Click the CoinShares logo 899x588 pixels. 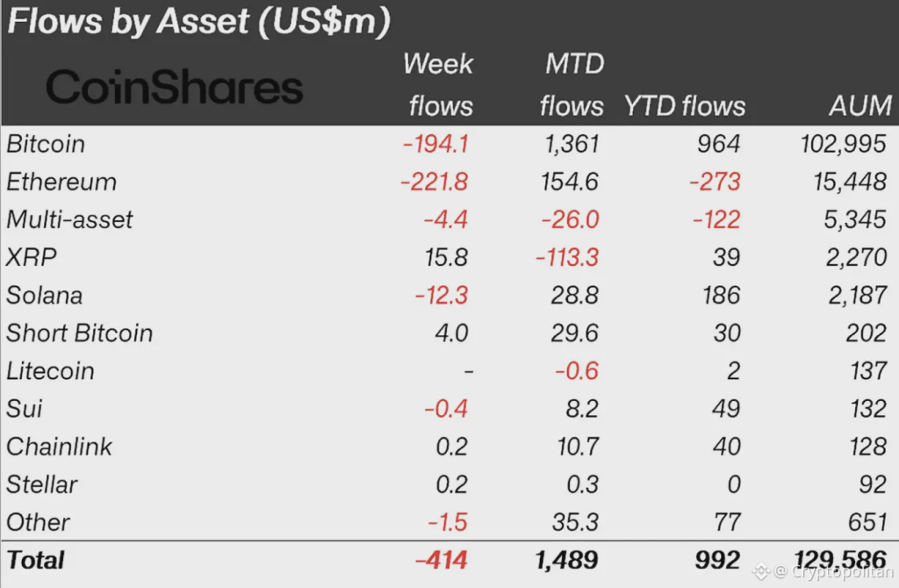click(x=174, y=88)
